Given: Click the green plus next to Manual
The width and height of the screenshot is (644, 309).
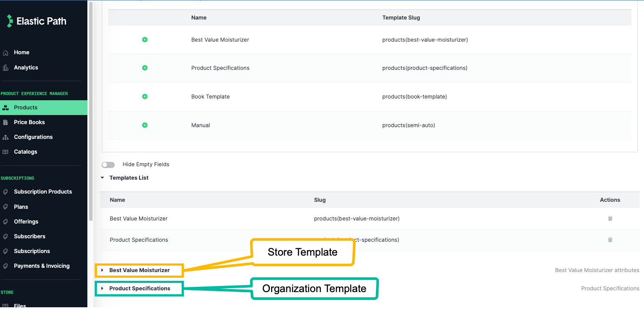Looking at the screenshot, I should [145, 125].
